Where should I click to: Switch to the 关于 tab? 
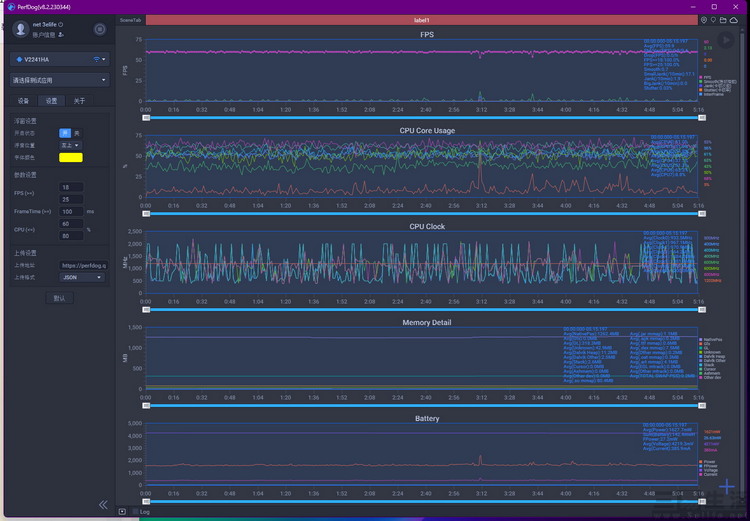click(x=79, y=100)
